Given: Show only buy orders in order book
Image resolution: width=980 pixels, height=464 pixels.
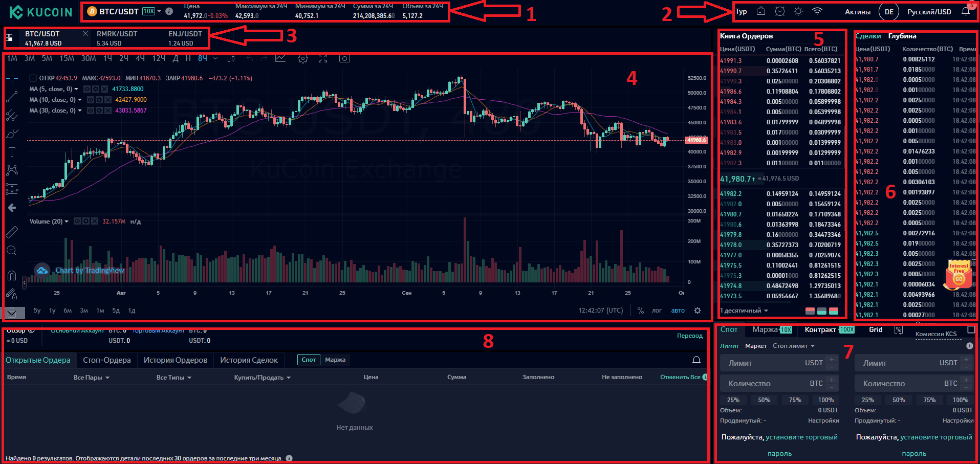Looking at the screenshot, I should tap(822, 311).
